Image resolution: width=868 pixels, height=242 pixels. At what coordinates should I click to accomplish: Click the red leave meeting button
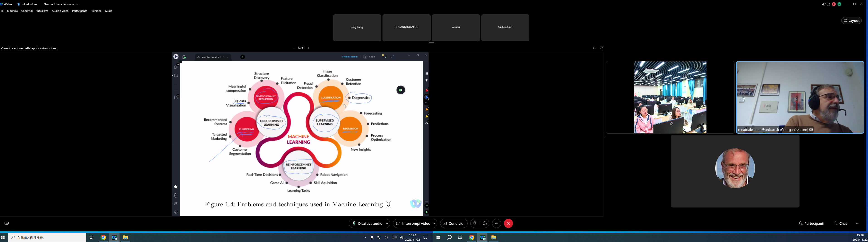pos(508,223)
